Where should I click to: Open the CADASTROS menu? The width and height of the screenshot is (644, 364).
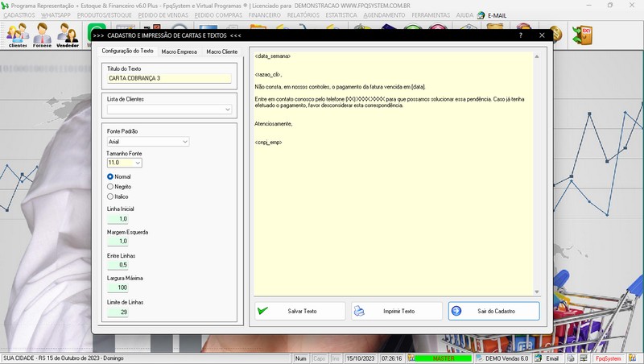pos(19,15)
